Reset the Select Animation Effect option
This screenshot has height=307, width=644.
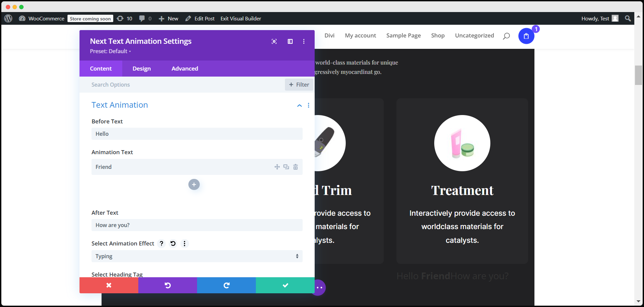coord(173,243)
